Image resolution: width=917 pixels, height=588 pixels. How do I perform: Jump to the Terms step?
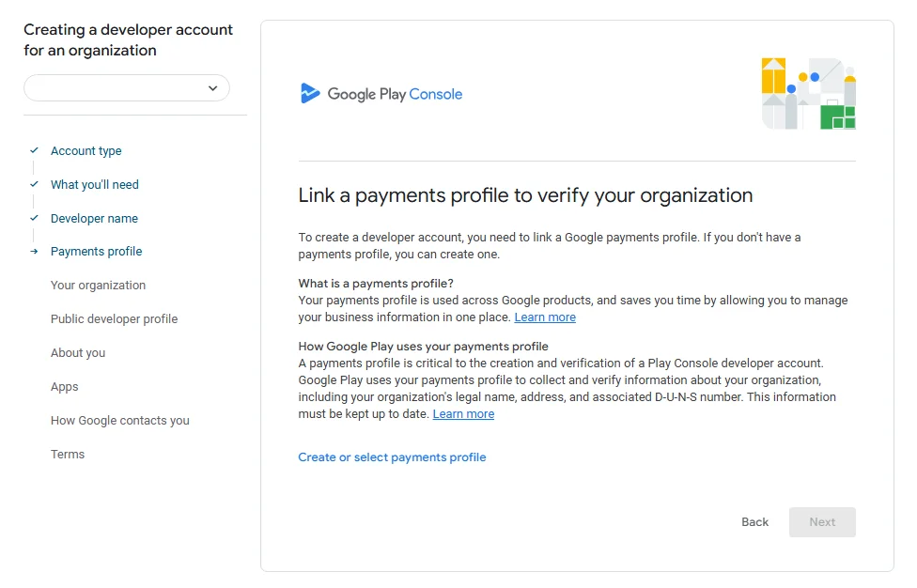[68, 455]
